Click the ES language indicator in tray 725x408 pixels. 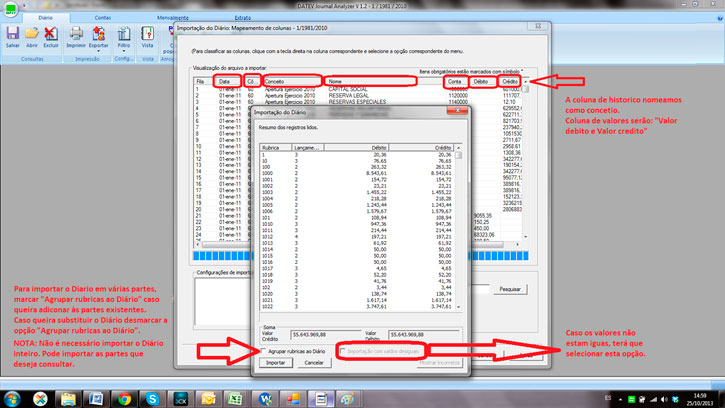(608, 398)
